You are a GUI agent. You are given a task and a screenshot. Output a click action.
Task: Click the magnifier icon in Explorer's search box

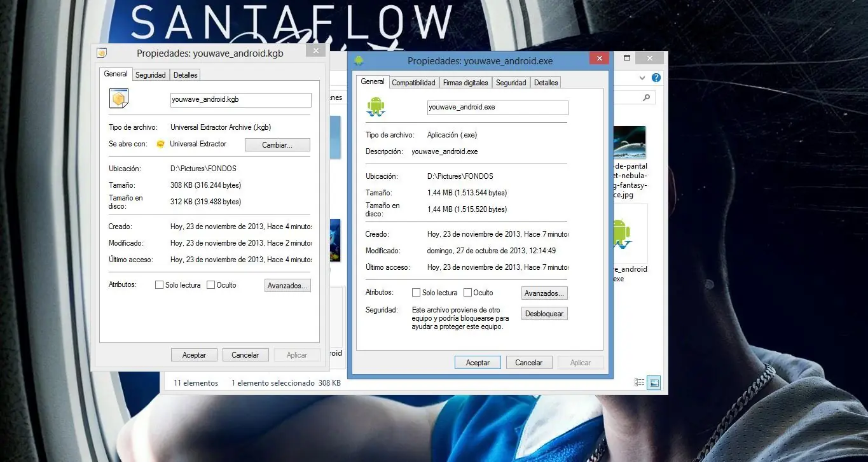pyautogui.click(x=647, y=97)
